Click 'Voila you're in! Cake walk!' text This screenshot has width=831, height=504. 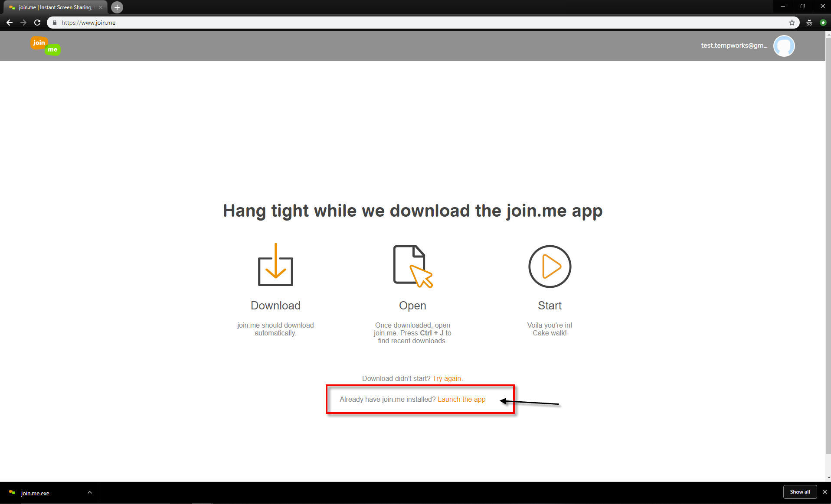[550, 329]
